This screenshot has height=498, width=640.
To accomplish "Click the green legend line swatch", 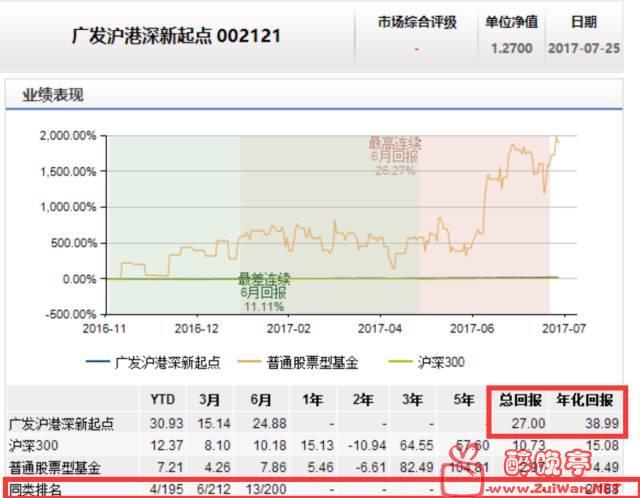I will (400, 362).
